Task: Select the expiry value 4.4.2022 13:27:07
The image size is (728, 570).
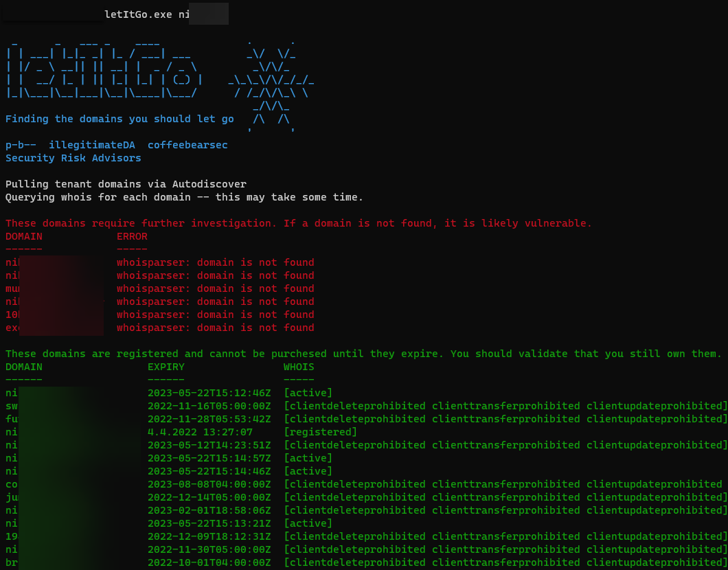Action: click(x=200, y=432)
